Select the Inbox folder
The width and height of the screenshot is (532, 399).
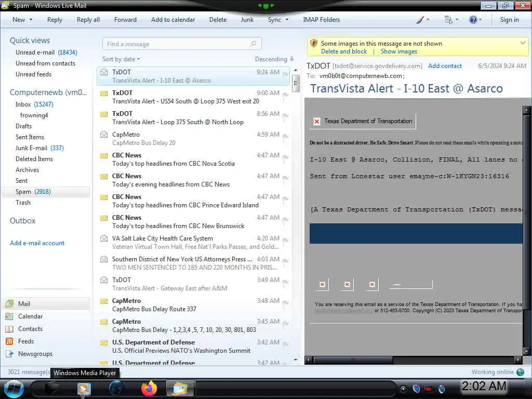tap(34, 104)
